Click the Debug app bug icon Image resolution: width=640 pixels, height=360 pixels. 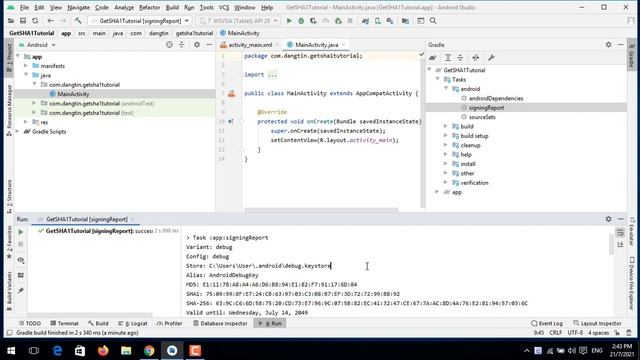click(301, 21)
